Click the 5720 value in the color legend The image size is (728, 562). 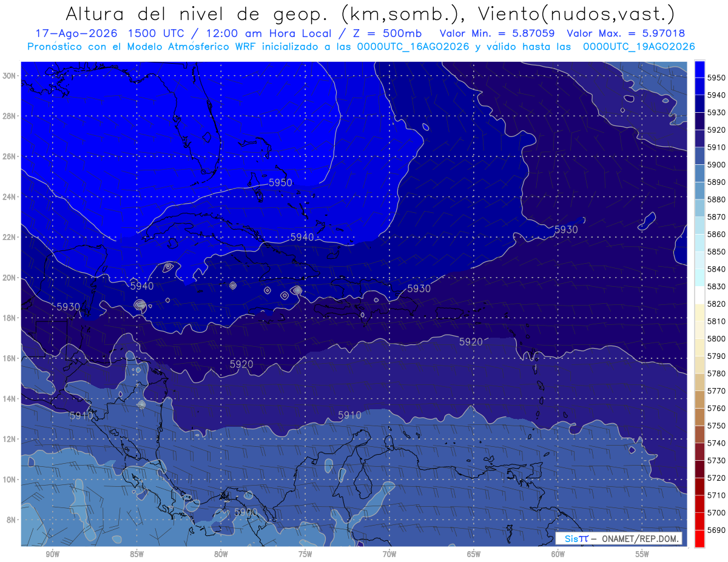pos(716,478)
